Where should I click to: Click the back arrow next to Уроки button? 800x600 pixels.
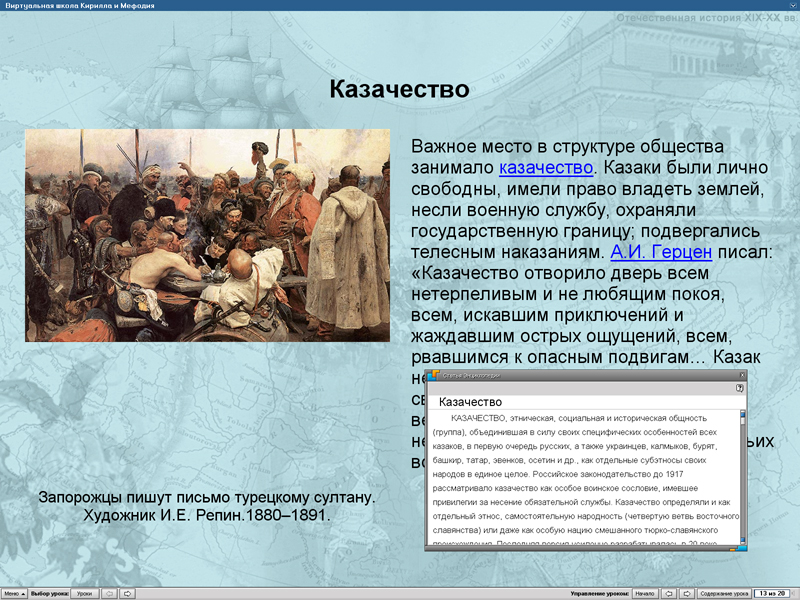click(108, 592)
